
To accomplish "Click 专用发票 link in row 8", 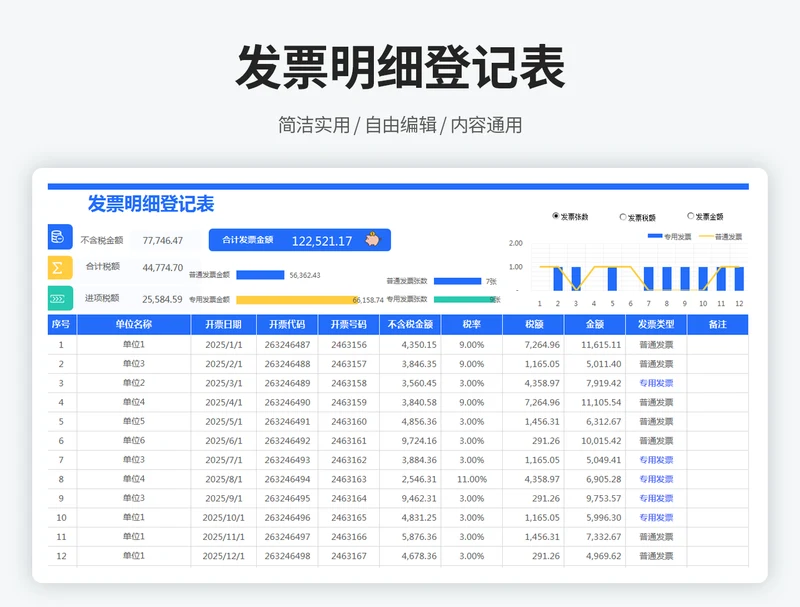I will point(657,479).
